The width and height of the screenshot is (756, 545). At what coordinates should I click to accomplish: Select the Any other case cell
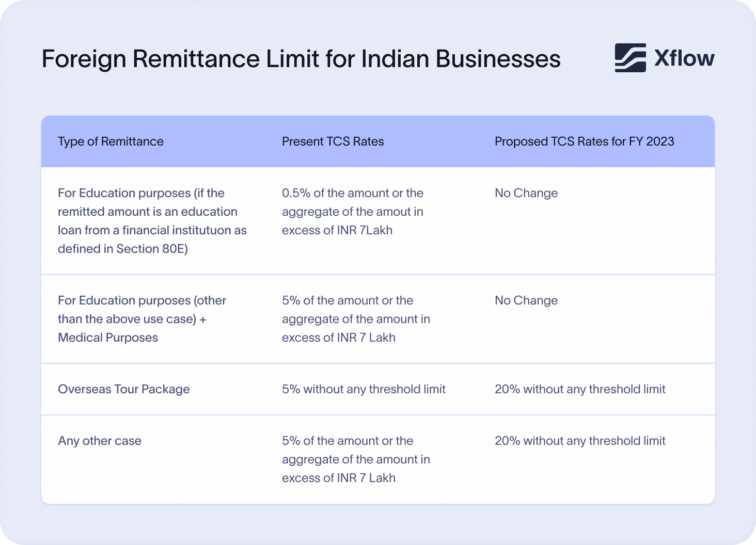click(x=100, y=441)
